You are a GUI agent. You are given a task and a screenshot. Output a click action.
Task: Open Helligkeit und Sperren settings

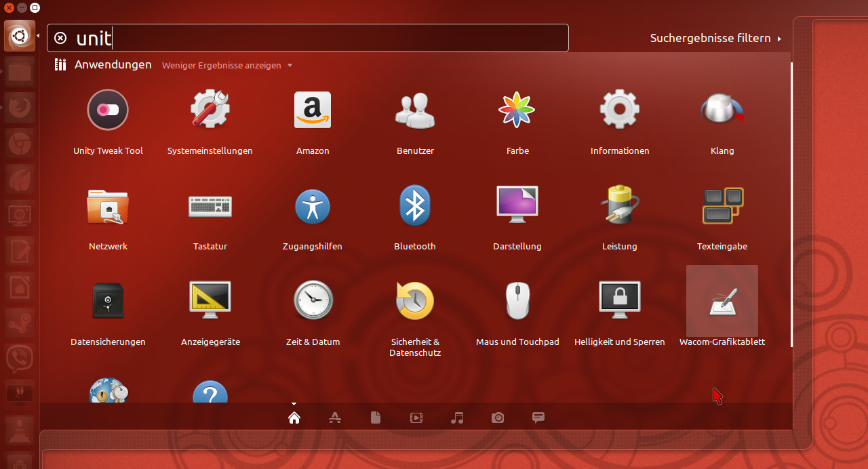click(620, 300)
